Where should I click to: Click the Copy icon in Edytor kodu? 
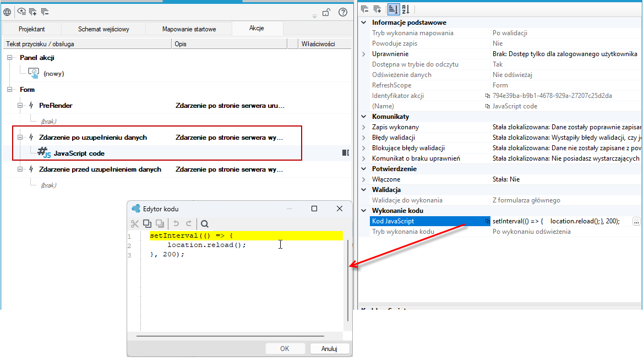point(147,224)
